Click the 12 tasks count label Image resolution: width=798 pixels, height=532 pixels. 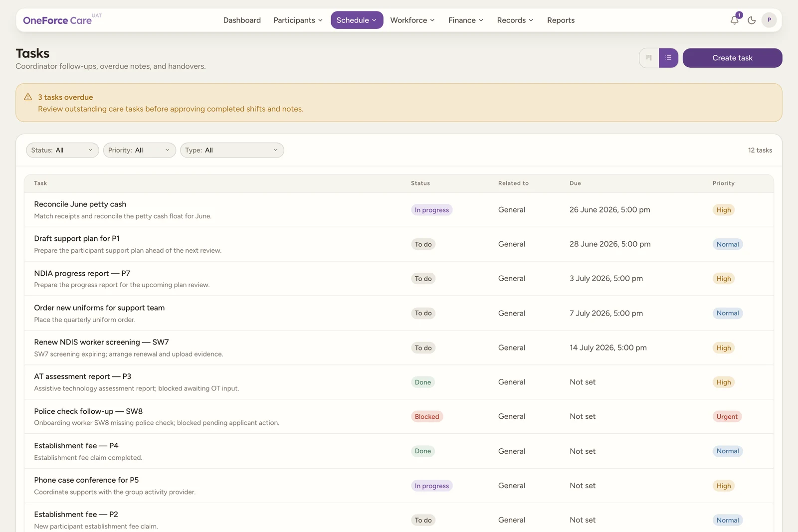coord(760,150)
